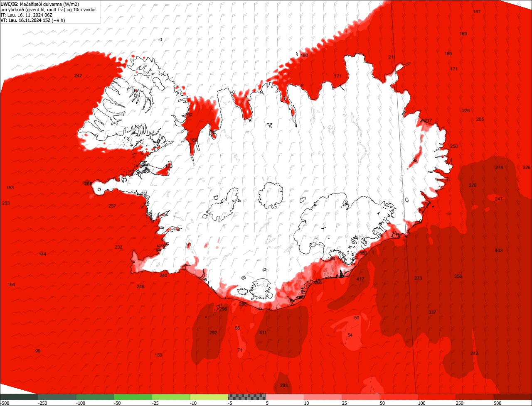Click the map value 237

pos(112,206)
